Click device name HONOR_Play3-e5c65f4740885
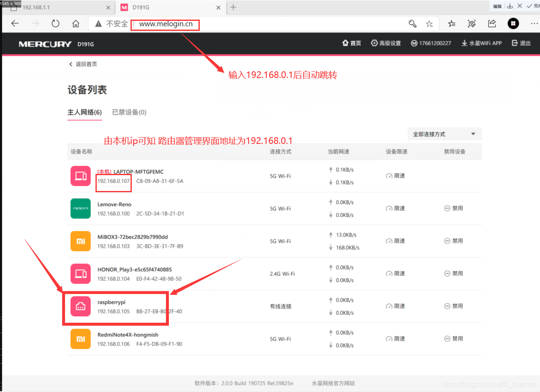Viewport: 540px width, 392px height. click(x=135, y=269)
